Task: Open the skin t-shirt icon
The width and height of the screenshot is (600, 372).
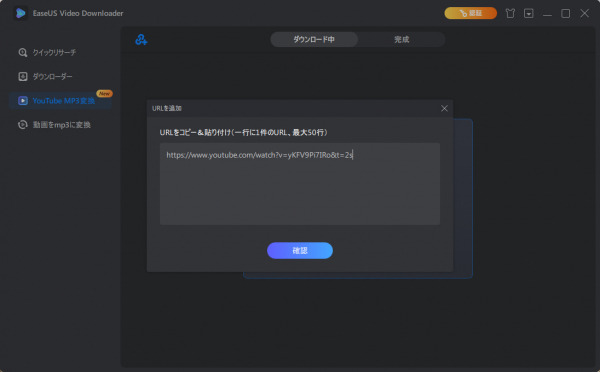Action: 510,13
